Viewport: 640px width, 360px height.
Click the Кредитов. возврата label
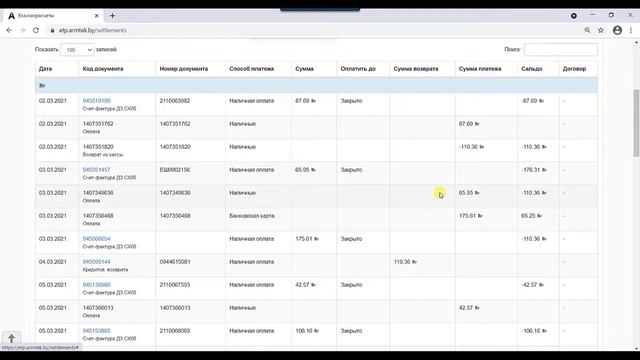(x=105, y=270)
